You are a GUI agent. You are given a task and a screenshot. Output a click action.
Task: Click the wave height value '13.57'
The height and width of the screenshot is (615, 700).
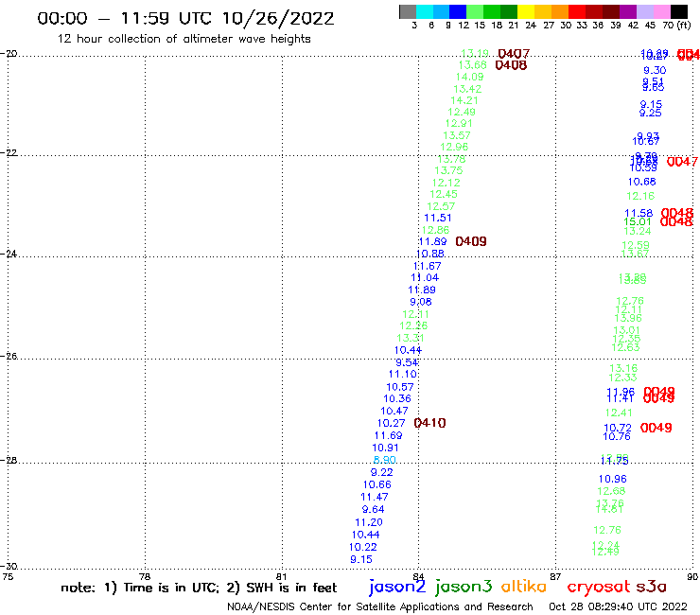pos(457,135)
